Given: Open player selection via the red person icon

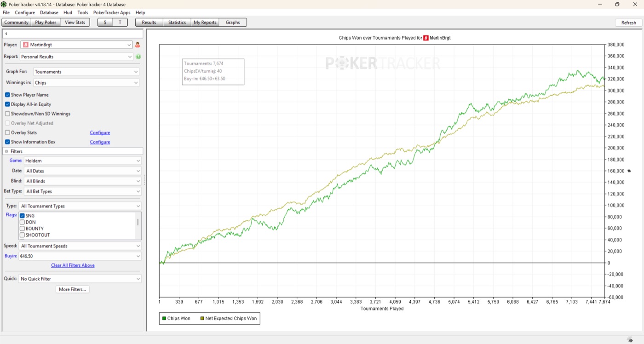Looking at the screenshot, I should pyautogui.click(x=137, y=45).
